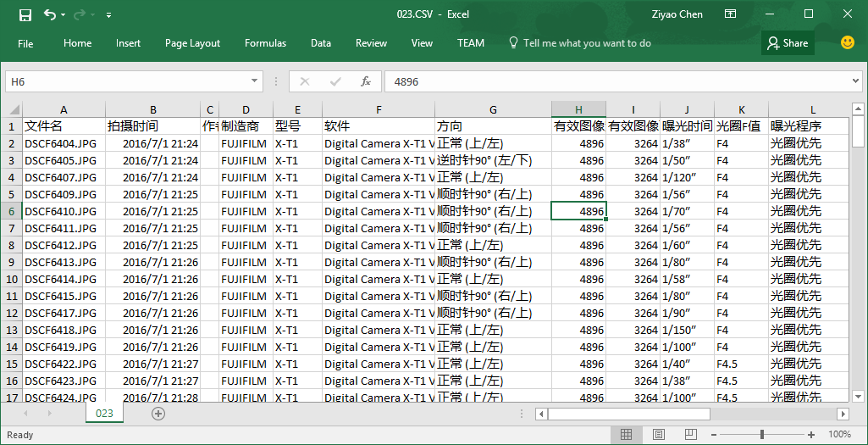Open the Data tab
The image size is (868, 445).
pyautogui.click(x=320, y=43)
